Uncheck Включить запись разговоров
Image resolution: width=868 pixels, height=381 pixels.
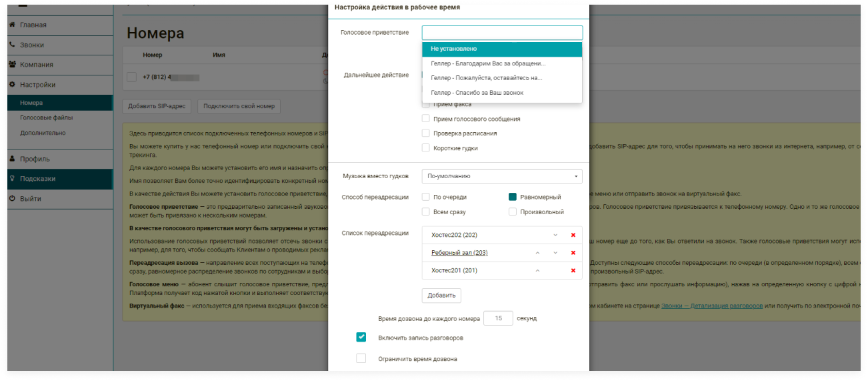point(361,337)
